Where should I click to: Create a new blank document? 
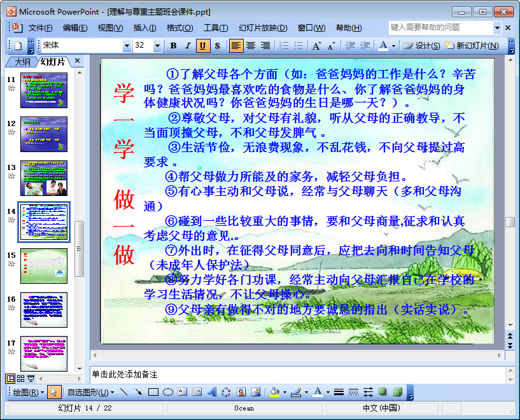click(x=18, y=46)
